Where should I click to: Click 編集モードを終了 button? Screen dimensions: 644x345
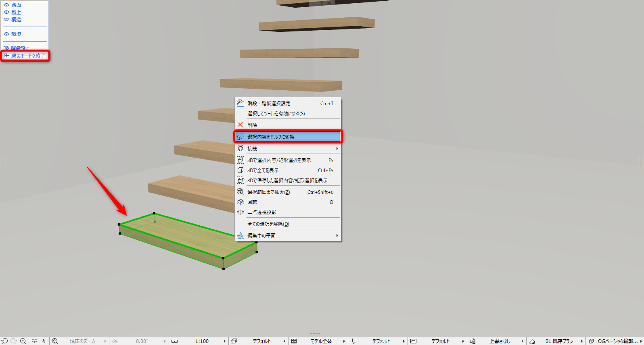(x=25, y=56)
